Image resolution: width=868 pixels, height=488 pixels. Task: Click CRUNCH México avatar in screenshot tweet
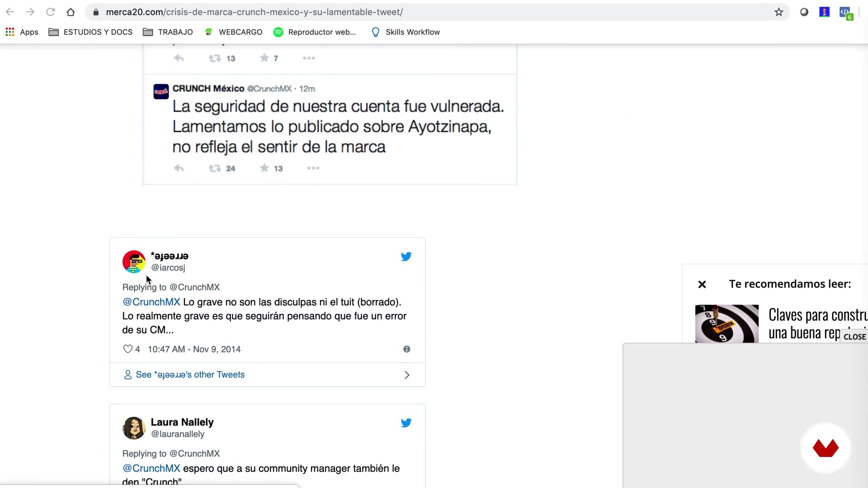pos(161,92)
